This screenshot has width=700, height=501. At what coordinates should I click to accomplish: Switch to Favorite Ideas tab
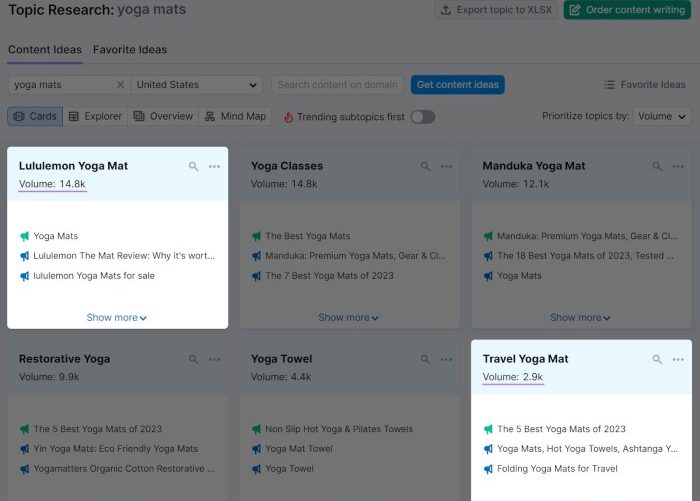[130, 50]
